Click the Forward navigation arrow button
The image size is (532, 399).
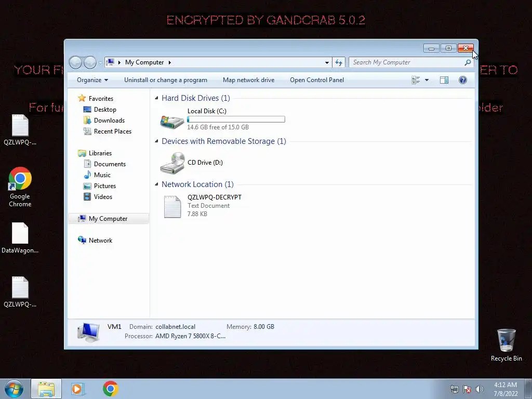[90, 62]
